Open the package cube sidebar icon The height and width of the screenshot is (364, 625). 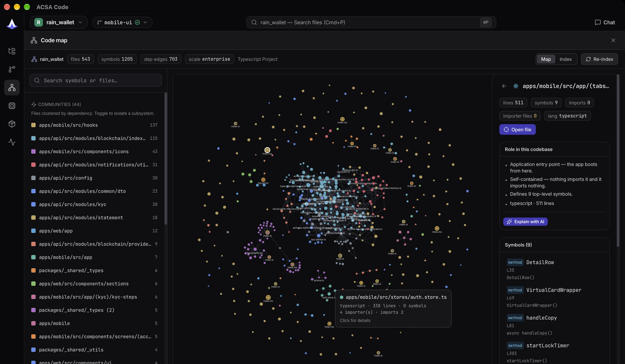[12, 124]
